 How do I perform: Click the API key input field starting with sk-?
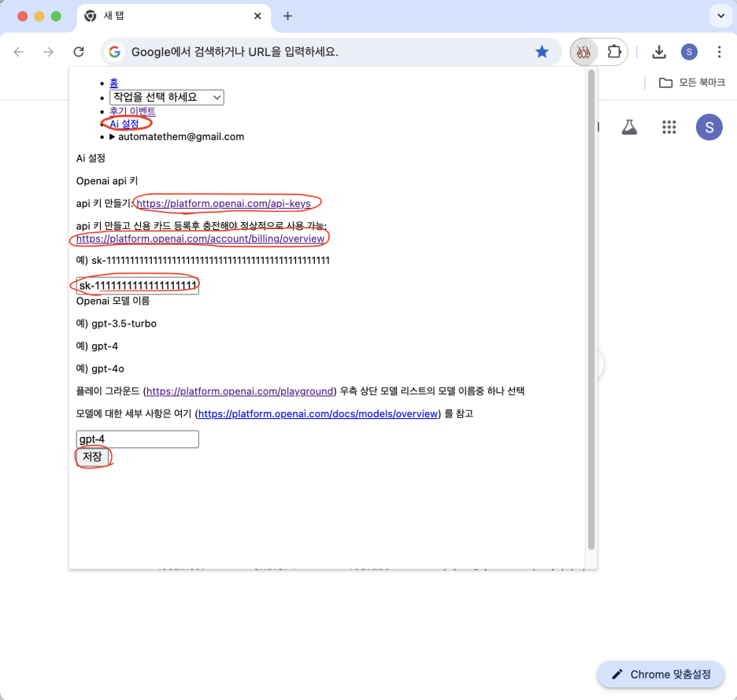[x=137, y=286]
